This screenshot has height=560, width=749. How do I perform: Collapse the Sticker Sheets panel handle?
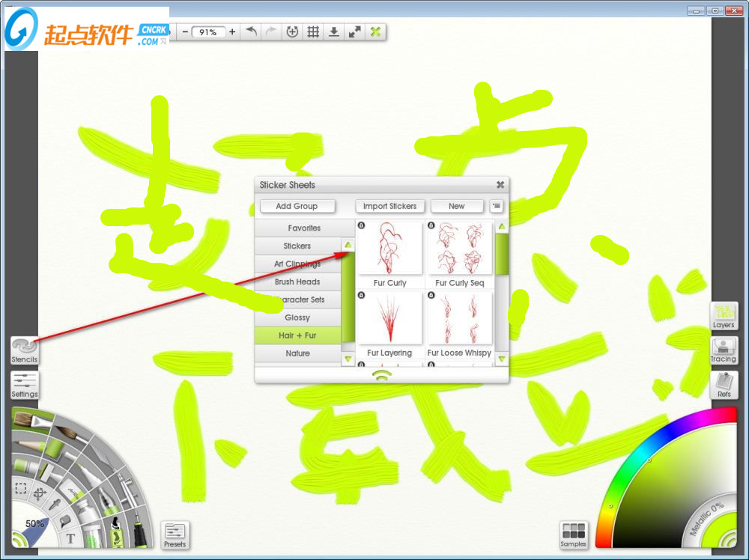click(x=382, y=376)
